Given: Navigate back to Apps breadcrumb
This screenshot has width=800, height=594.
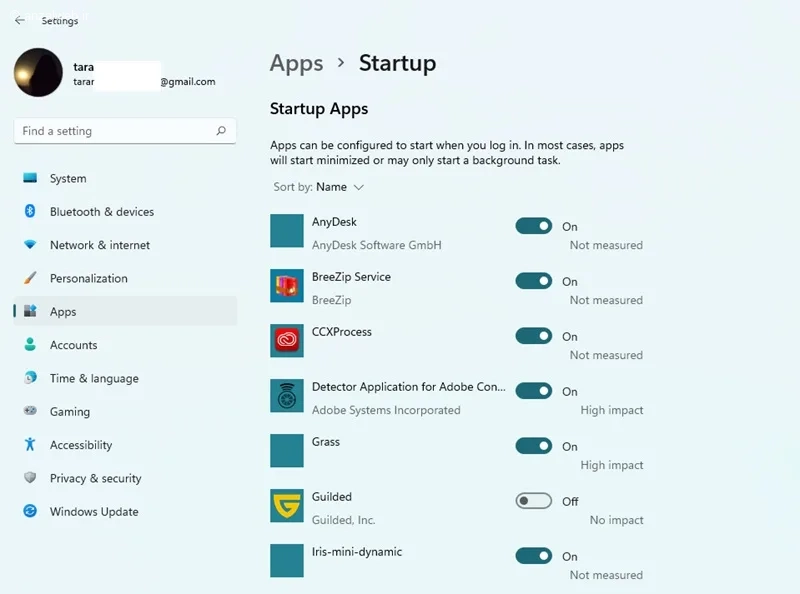Looking at the screenshot, I should [297, 63].
